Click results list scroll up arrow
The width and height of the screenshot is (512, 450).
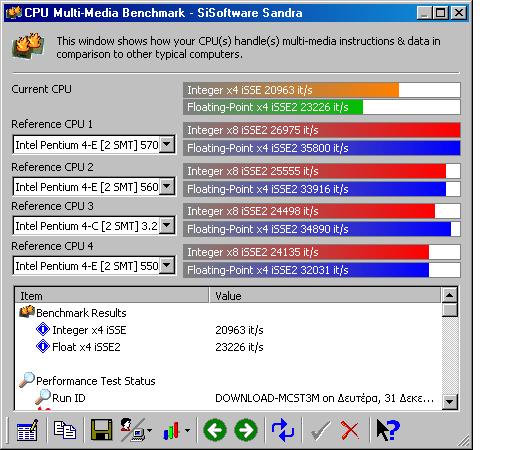pos(449,295)
